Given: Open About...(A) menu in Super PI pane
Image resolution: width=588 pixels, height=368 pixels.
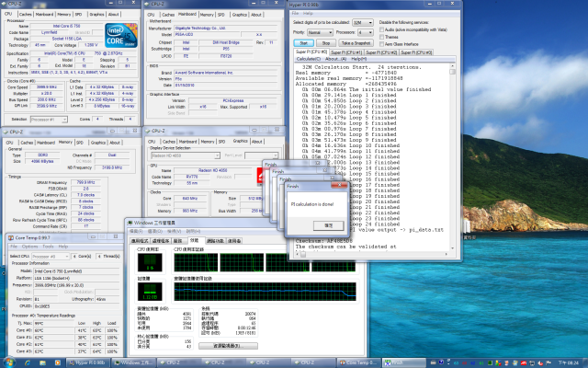Looking at the screenshot, I should pos(335,59).
